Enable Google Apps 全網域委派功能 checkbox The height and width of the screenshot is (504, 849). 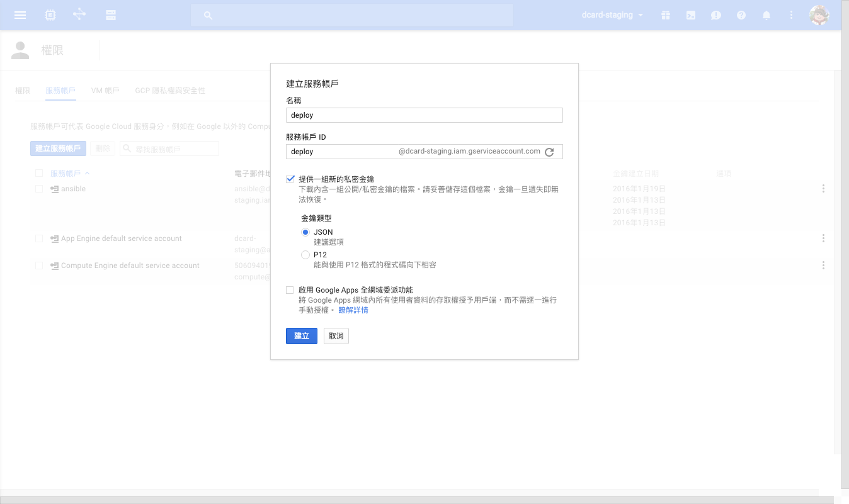[x=290, y=290]
